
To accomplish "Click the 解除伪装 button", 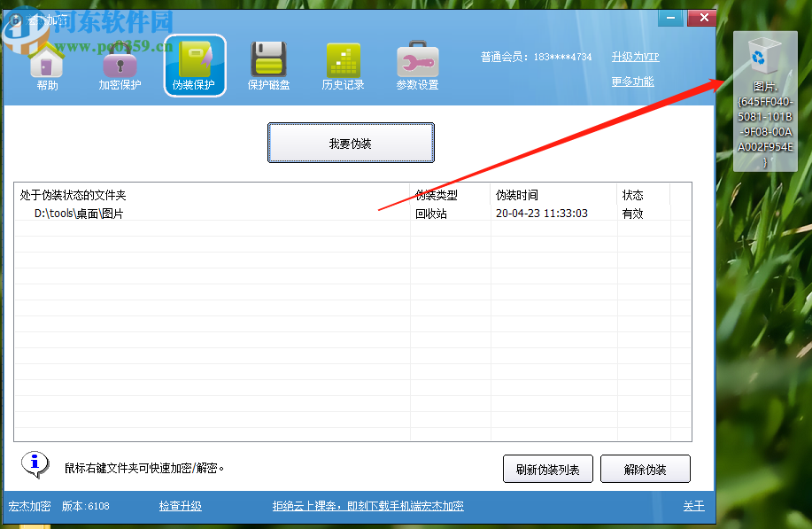I will pos(645,470).
